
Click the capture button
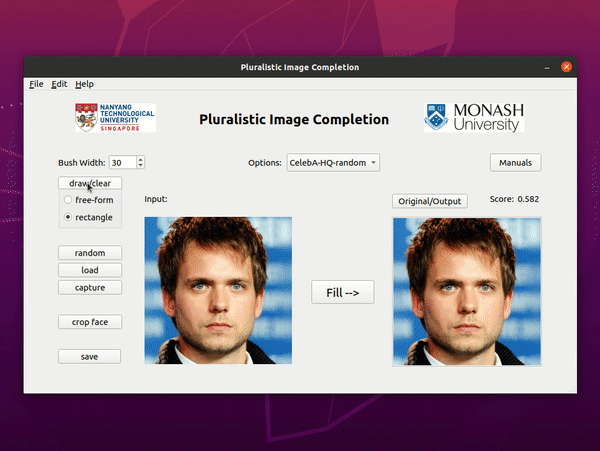click(90, 288)
